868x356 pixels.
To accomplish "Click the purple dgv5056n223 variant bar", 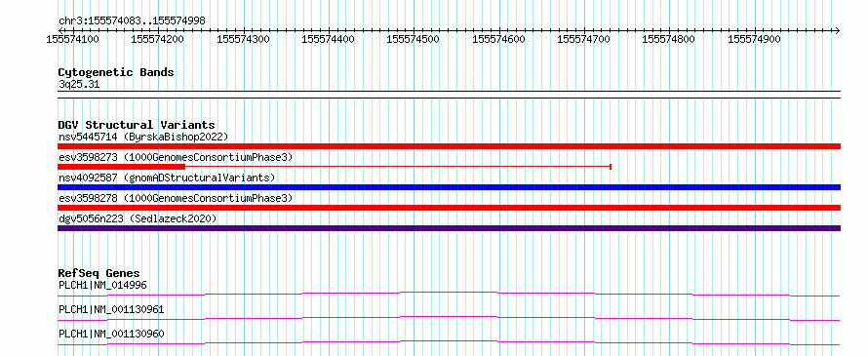I will coord(449,228).
